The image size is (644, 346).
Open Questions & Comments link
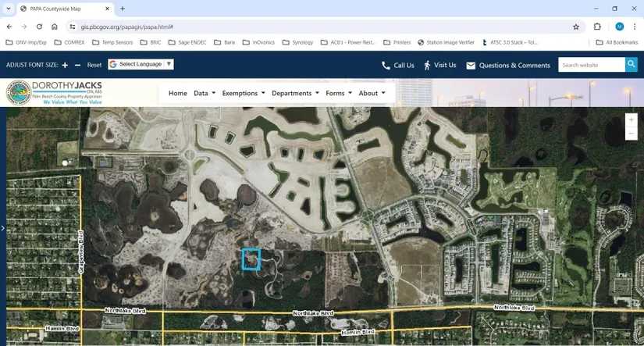[507, 65]
